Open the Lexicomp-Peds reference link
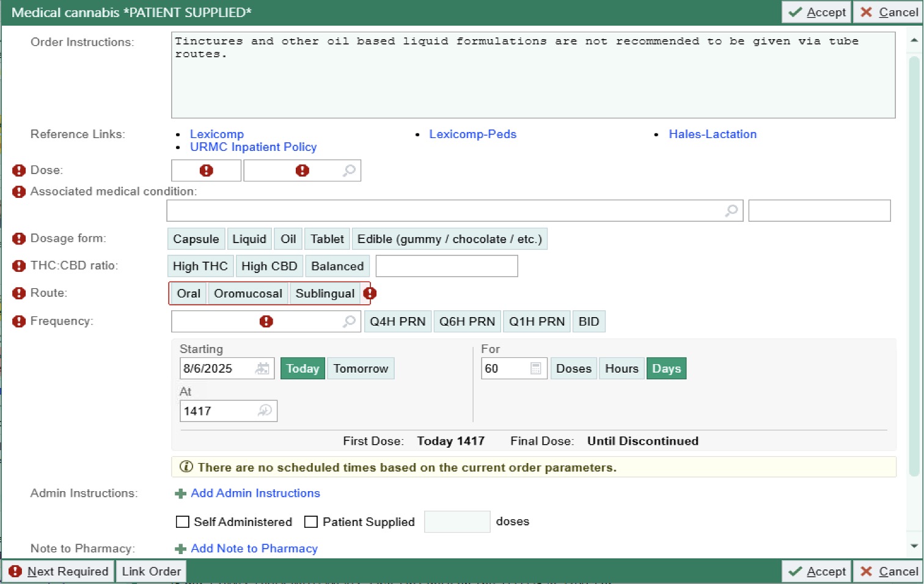Viewport: 924px width, 584px height. tap(472, 134)
